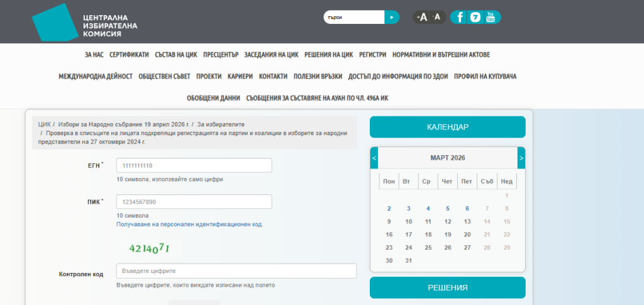The width and height of the screenshot is (644, 305).
Task: Click the Контролен код input field
Action: tap(236, 271)
